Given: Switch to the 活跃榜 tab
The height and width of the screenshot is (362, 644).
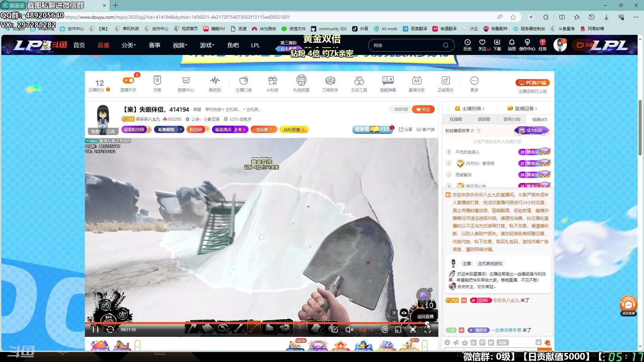Looking at the screenshot, I should (x=484, y=119).
